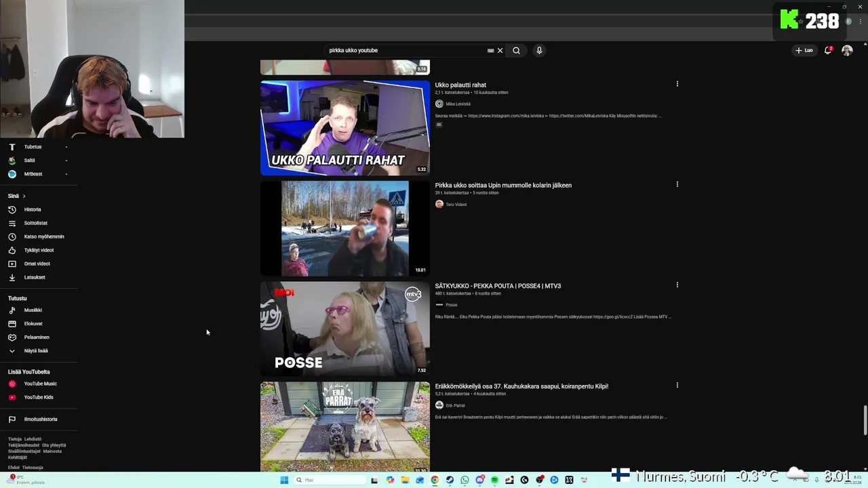Open Tietoja footer link
The width and height of the screenshot is (868, 488).
pos(15,439)
